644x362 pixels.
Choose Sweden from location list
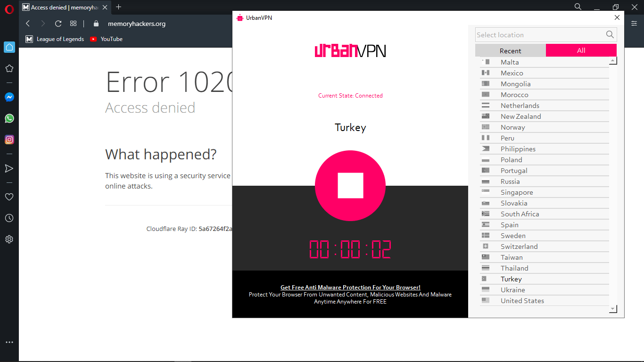(545, 236)
